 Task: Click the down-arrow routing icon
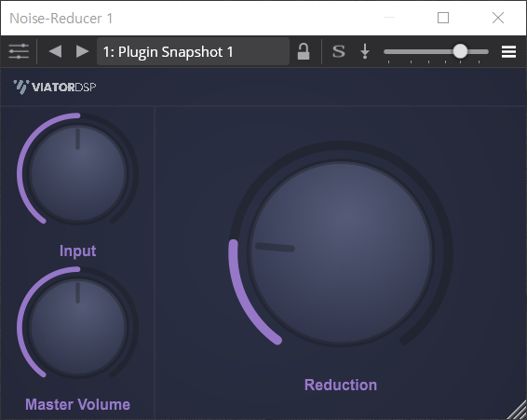pos(365,52)
